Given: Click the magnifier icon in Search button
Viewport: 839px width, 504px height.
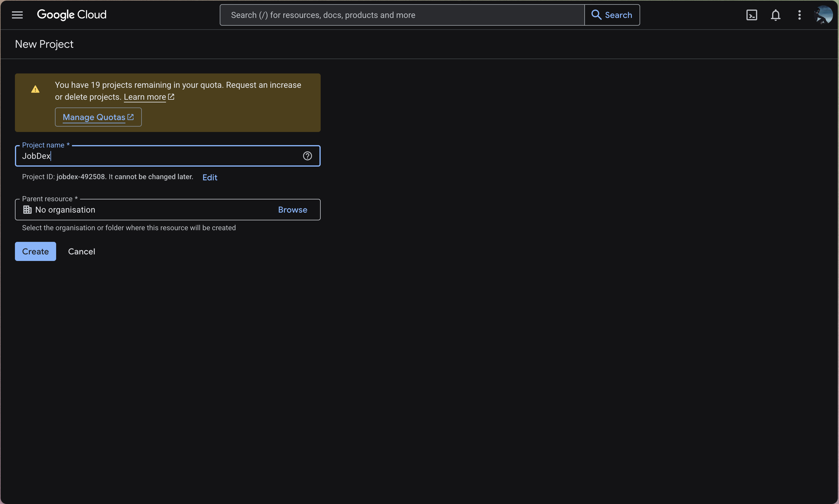Looking at the screenshot, I should click(596, 15).
